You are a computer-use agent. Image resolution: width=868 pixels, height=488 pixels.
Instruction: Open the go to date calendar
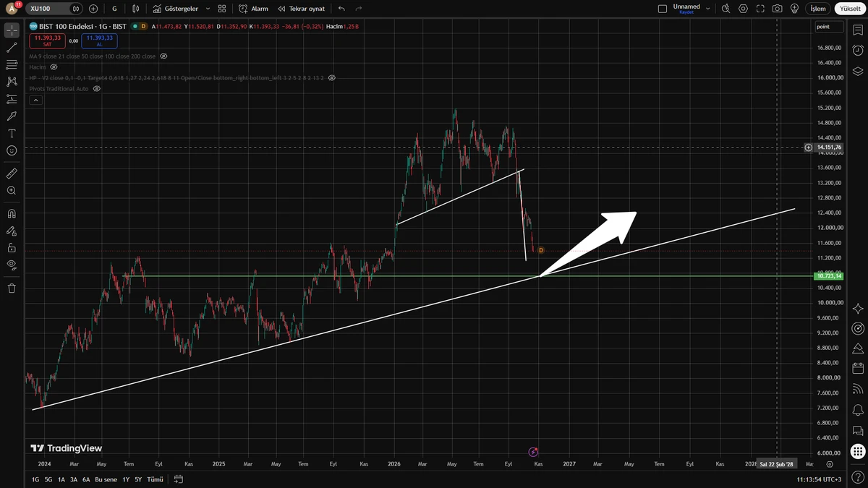pyautogui.click(x=179, y=479)
